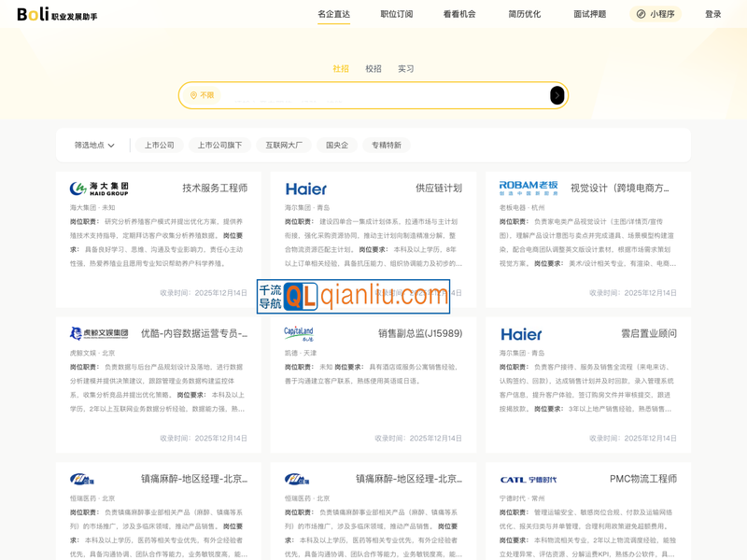Click the location pin icon in search bar

pos(193,95)
